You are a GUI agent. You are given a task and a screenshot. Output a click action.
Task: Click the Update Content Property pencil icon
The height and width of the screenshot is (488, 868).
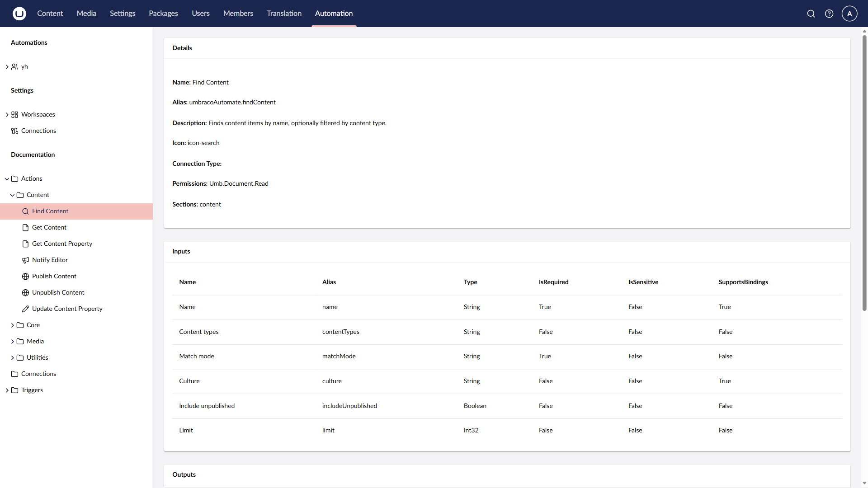pos(26,309)
